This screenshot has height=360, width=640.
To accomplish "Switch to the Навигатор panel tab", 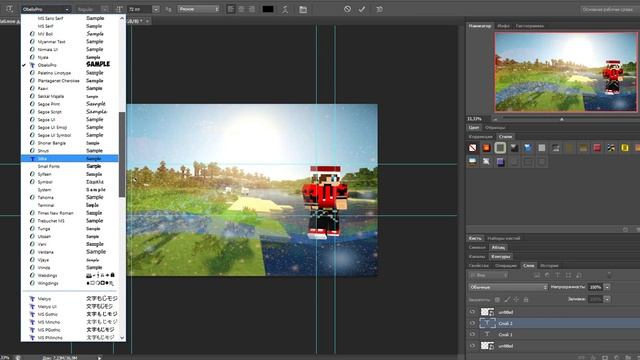I will click(480, 26).
